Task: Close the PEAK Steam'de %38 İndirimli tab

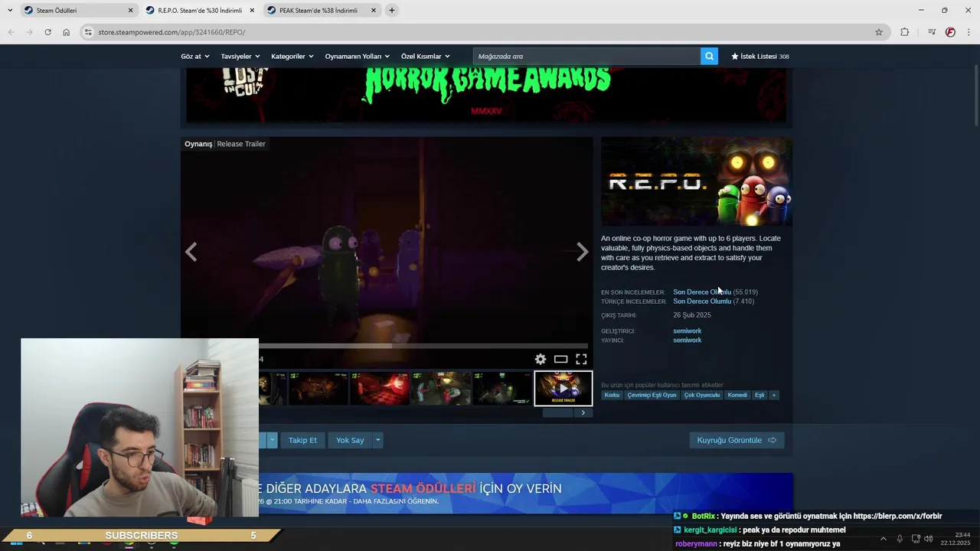Action: coord(374,11)
